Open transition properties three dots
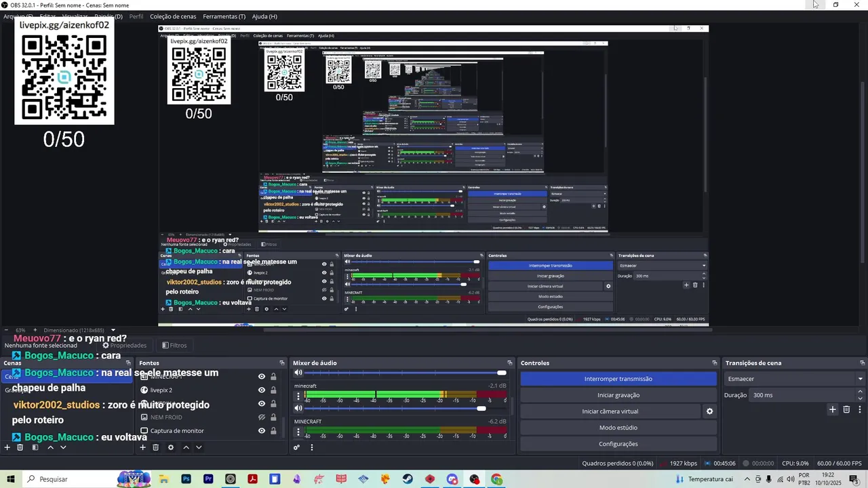868x488 pixels. click(x=860, y=409)
